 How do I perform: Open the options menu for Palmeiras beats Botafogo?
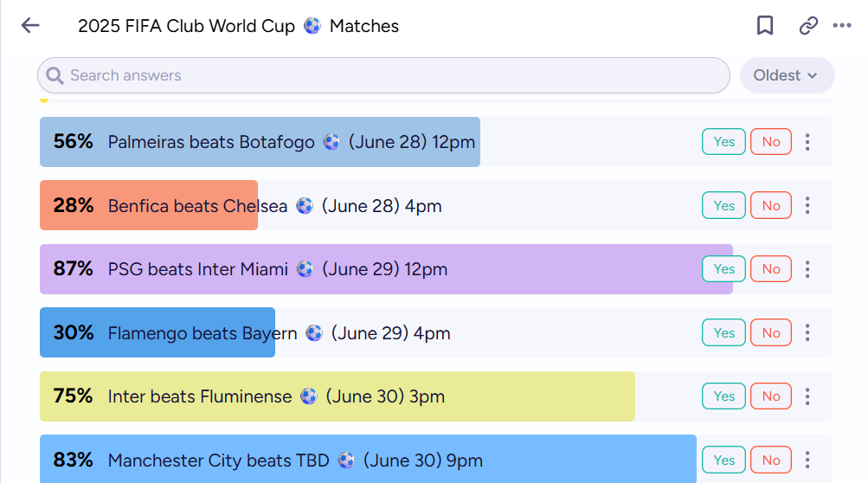click(807, 142)
